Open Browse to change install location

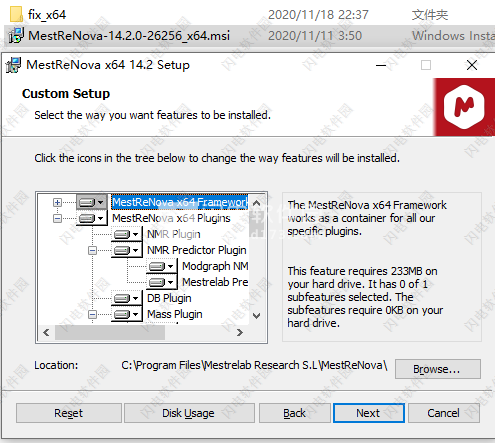coord(438,369)
